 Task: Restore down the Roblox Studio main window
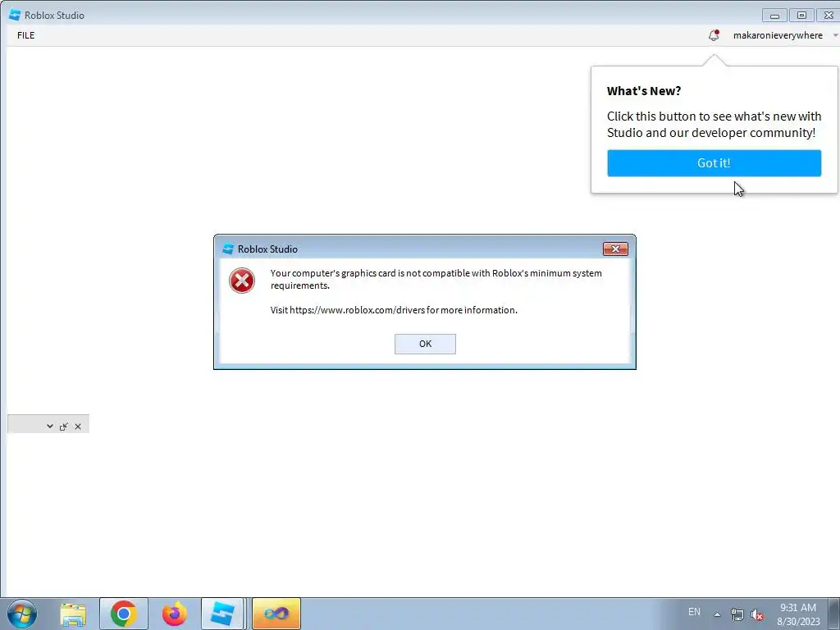[x=801, y=16]
